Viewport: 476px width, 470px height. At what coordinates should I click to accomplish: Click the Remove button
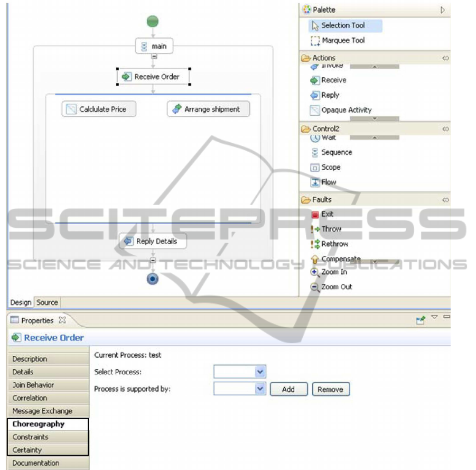coord(331,390)
